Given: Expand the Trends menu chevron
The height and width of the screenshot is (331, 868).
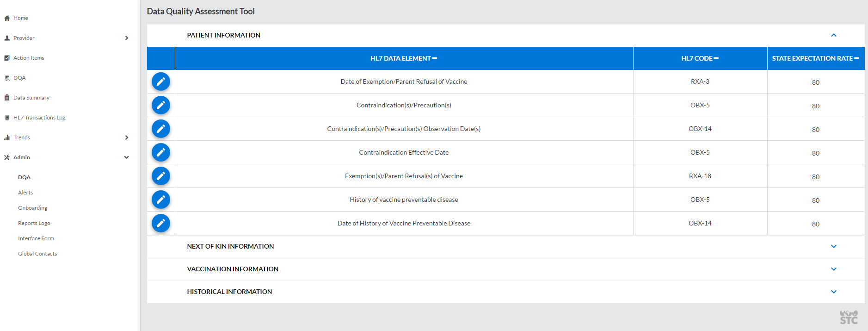Looking at the screenshot, I should (127, 137).
